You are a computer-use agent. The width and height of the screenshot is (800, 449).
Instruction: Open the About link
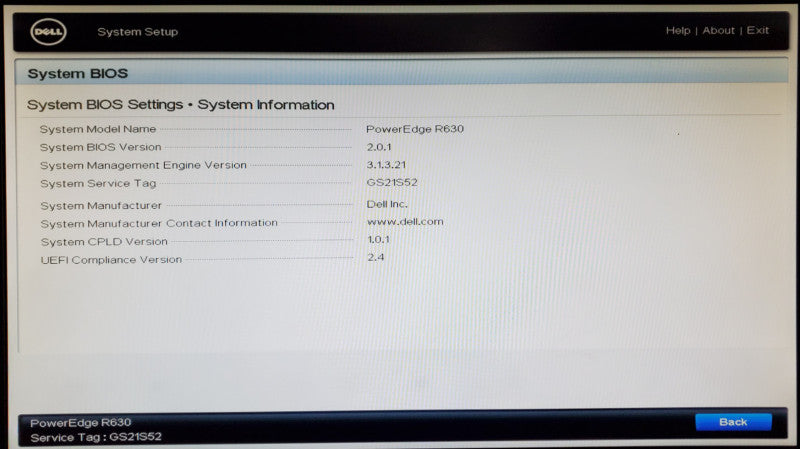click(718, 31)
